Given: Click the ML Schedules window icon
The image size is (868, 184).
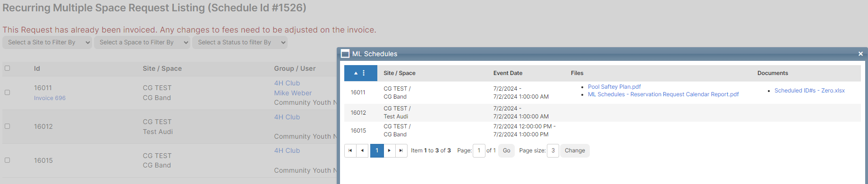Looking at the screenshot, I should click(345, 54).
